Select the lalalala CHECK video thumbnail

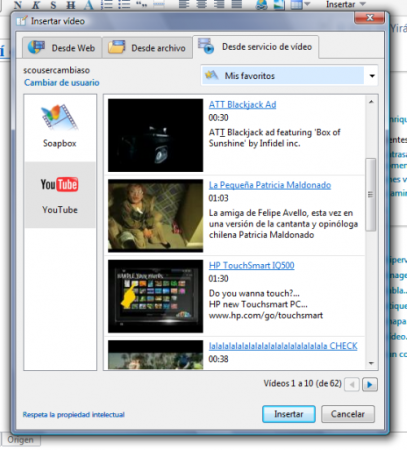click(x=155, y=355)
